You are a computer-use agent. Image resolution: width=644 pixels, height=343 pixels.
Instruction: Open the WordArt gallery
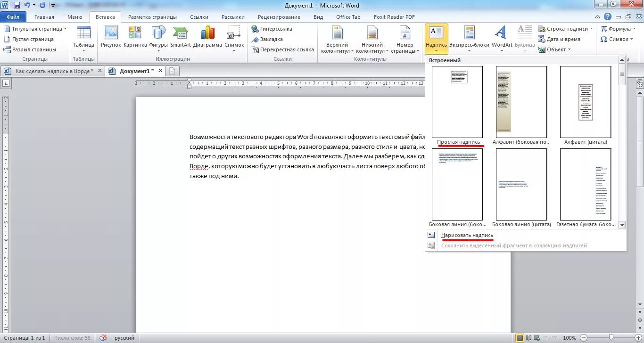tap(502, 38)
